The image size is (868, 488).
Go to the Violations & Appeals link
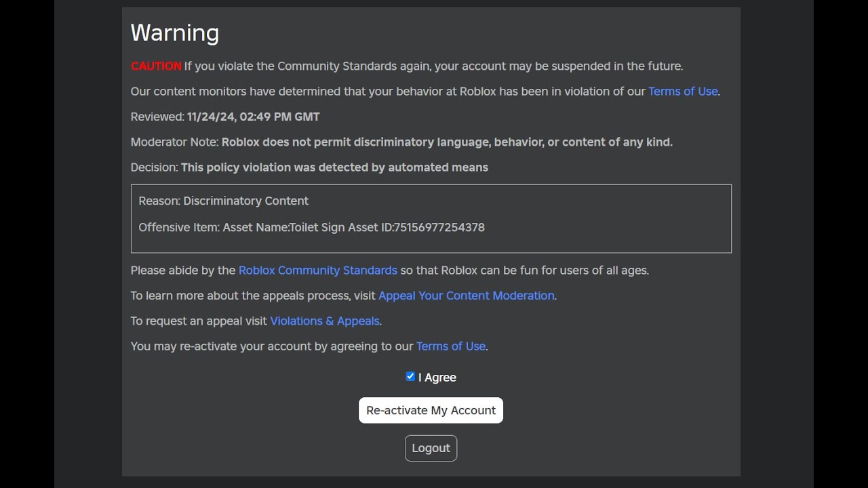pyautogui.click(x=325, y=321)
